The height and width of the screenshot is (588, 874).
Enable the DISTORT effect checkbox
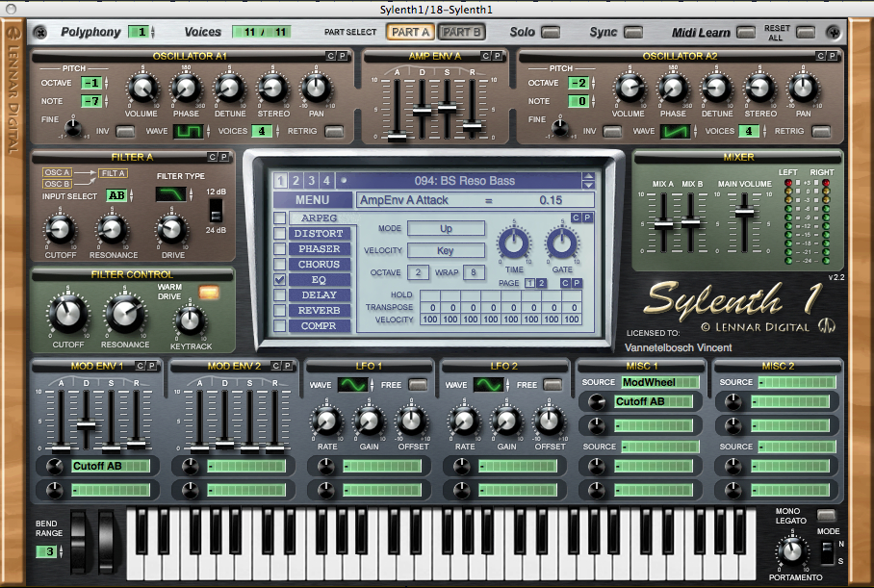coord(280,233)
